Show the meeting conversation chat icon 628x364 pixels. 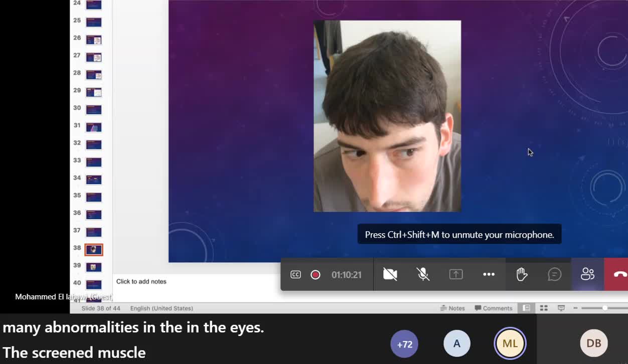(x=554, y=274)
